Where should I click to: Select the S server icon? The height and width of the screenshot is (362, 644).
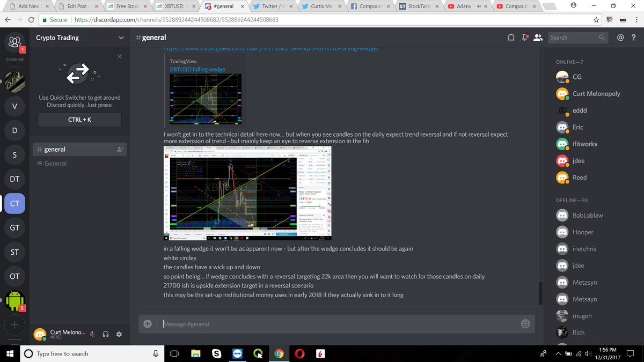pos(14,155)
